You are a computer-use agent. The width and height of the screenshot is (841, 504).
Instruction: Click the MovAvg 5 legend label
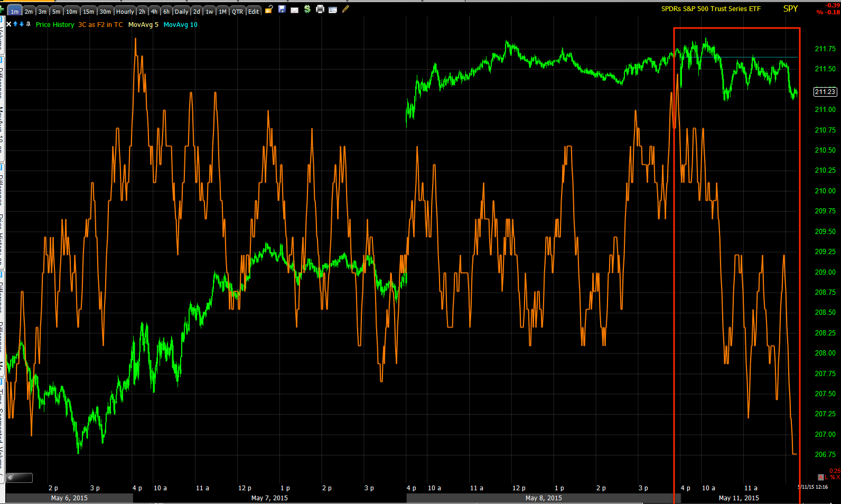[143, 25]
